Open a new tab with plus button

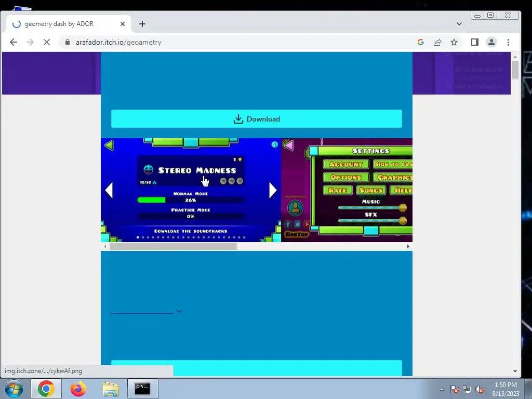(142, 24)
